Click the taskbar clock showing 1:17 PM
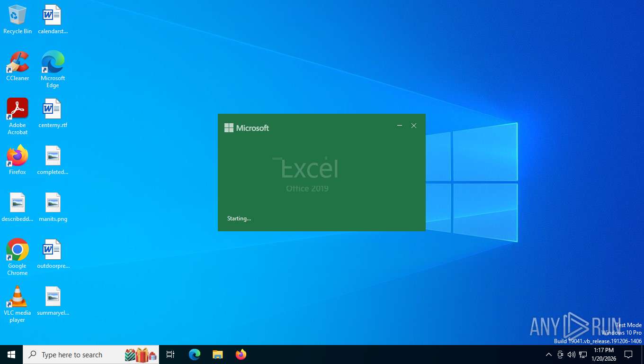644x364 pixels. (x=603, y=355)
